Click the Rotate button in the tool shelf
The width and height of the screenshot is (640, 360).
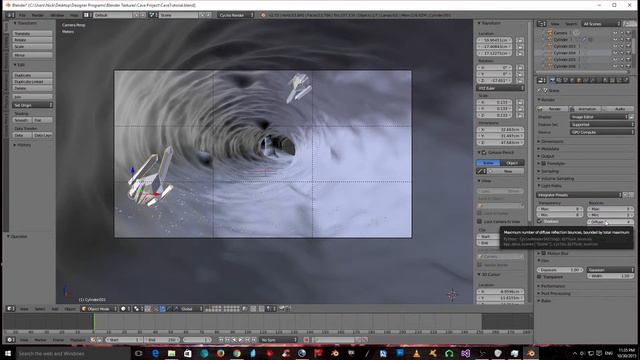tap(32, 40)
